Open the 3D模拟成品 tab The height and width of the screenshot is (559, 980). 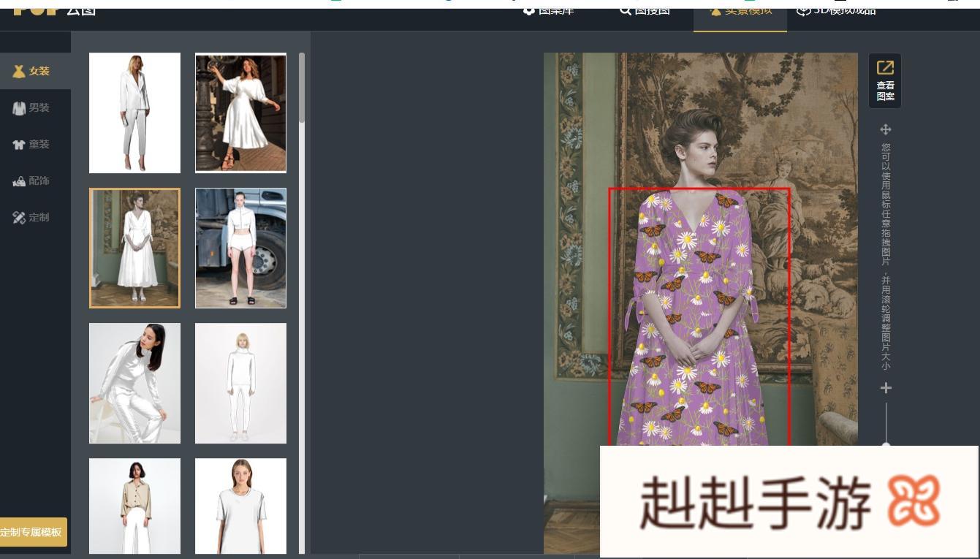pyautogui.click(x=836, y=11)
